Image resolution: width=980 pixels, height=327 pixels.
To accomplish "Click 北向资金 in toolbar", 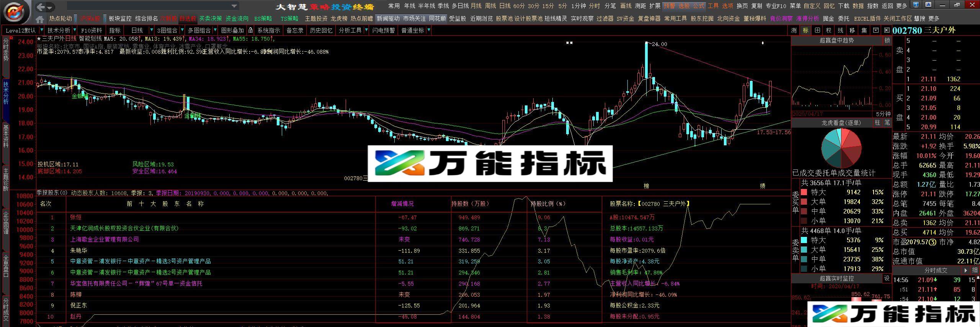I will click(x=728, y=18).
